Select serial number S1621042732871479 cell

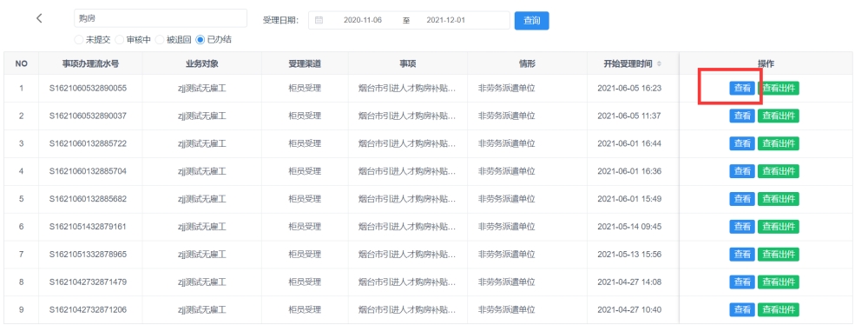[90, 282]
